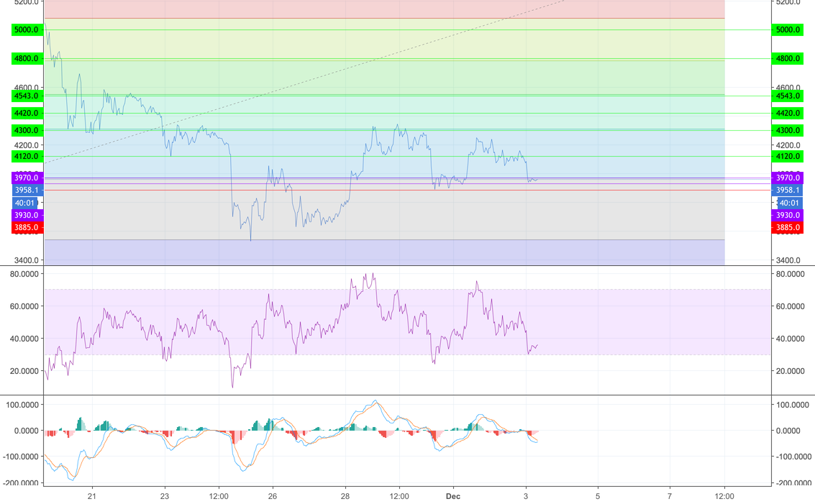Select the 4543.0 price tag on right axis
815x504 pixels.
pyautogui.click(x=788, y=94)
